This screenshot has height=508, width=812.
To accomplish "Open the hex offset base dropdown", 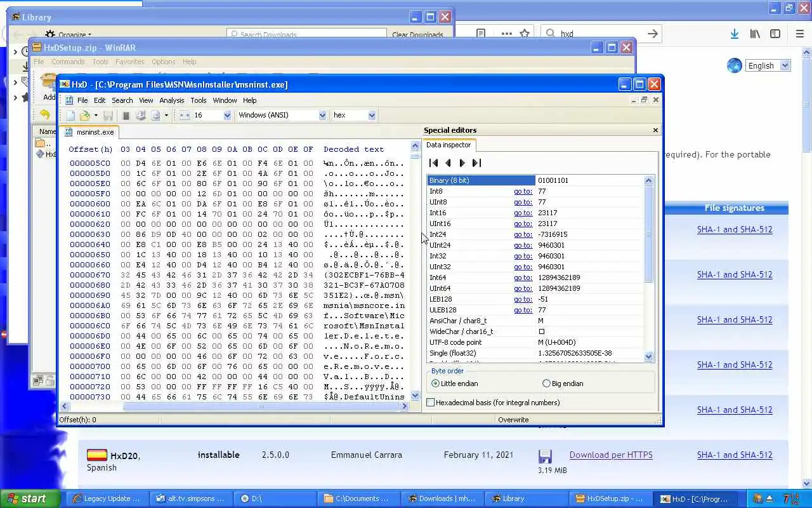I will tap(372, 116).
